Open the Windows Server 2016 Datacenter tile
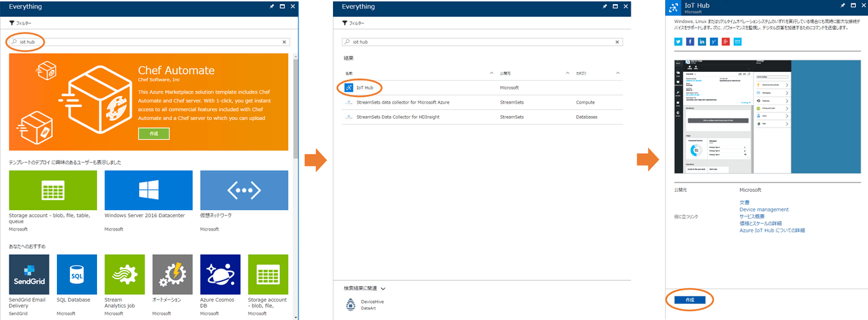 click(149, 201)
